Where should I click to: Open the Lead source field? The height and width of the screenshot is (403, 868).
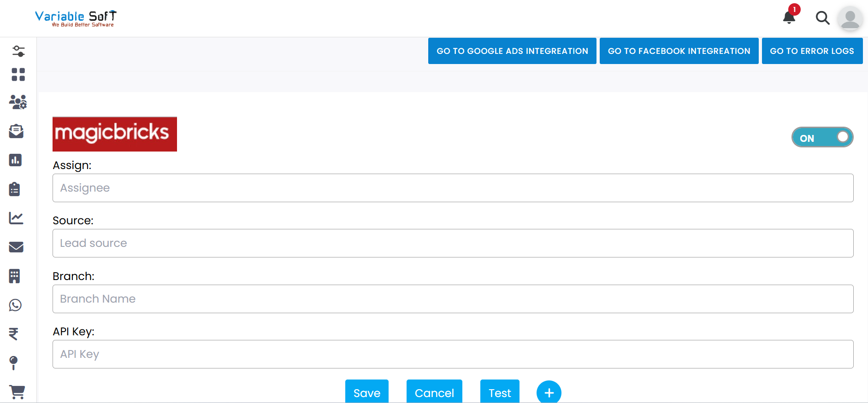click(x=453, y=243)
